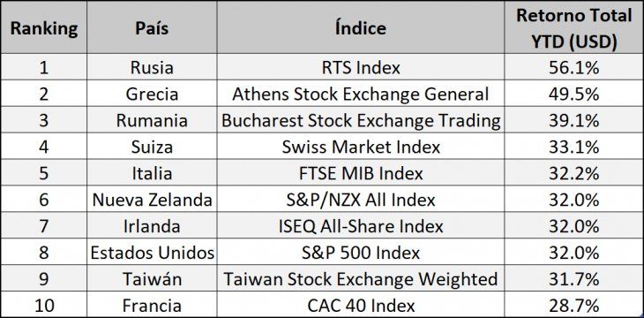Viewport: 644px width, 318px height.
Task: Click the Índice column header
Action: (361, 28)
